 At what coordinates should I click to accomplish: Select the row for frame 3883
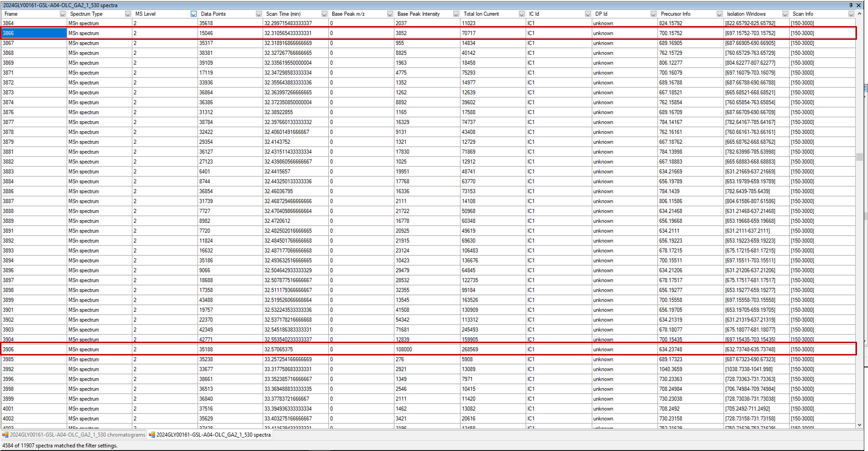34,171
